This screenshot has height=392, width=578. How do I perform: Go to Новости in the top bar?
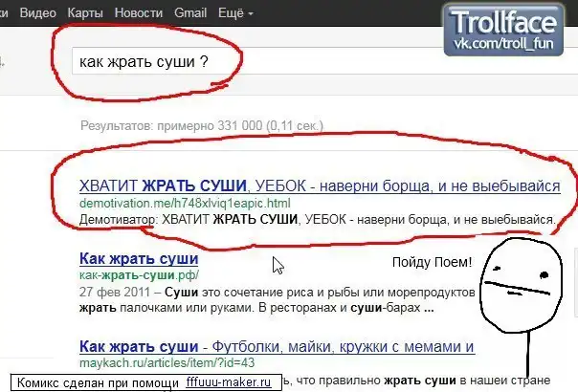pos(138,14)
